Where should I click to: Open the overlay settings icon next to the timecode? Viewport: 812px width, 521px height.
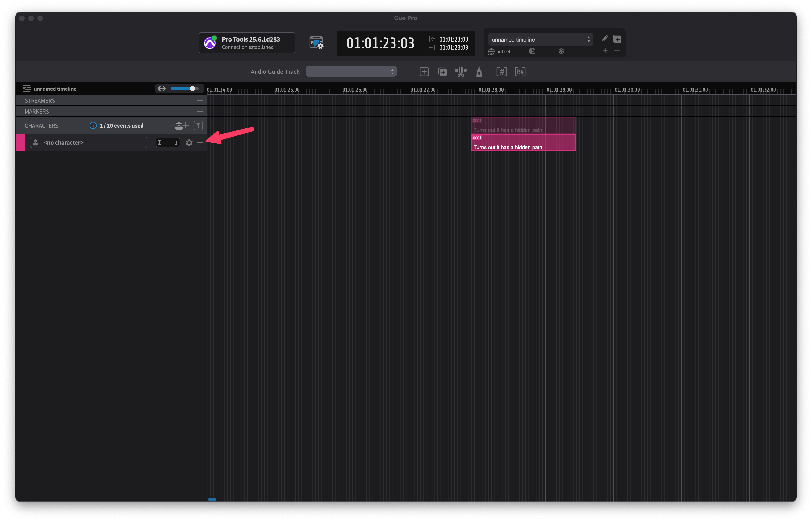(316, 43)
